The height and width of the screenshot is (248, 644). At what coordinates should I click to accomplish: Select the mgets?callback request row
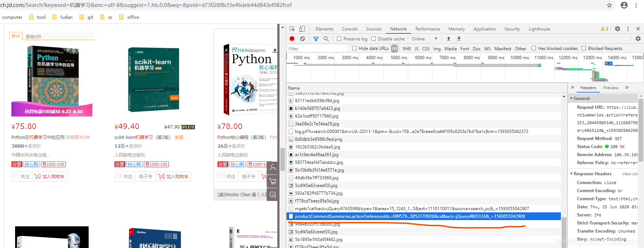[x=424, y=209]
